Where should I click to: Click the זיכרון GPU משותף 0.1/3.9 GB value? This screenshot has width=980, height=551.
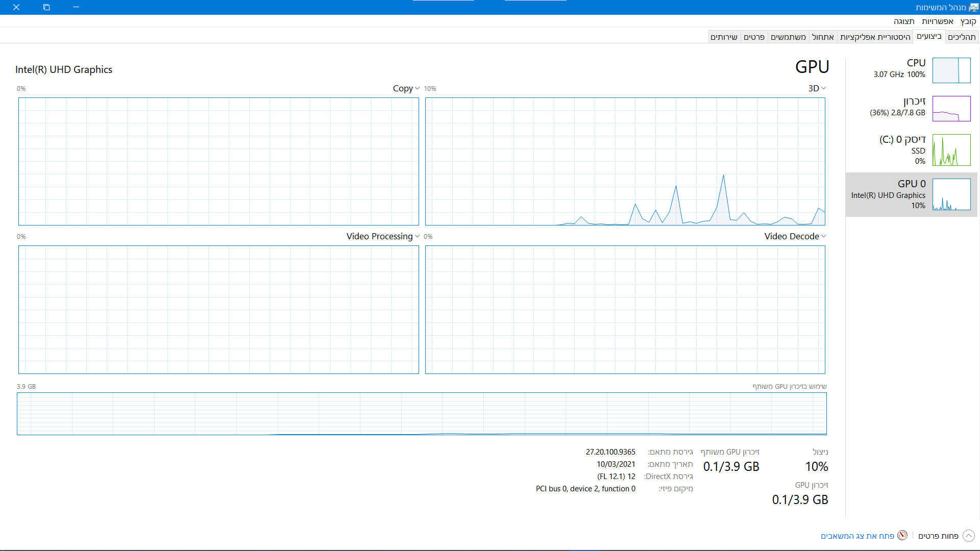(x=731, y=466)
